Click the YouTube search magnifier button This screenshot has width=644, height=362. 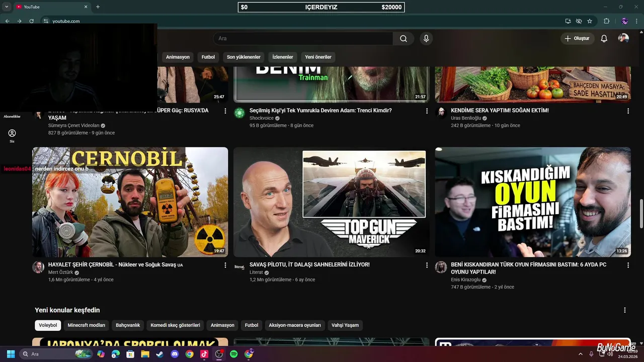pos(404,39)
